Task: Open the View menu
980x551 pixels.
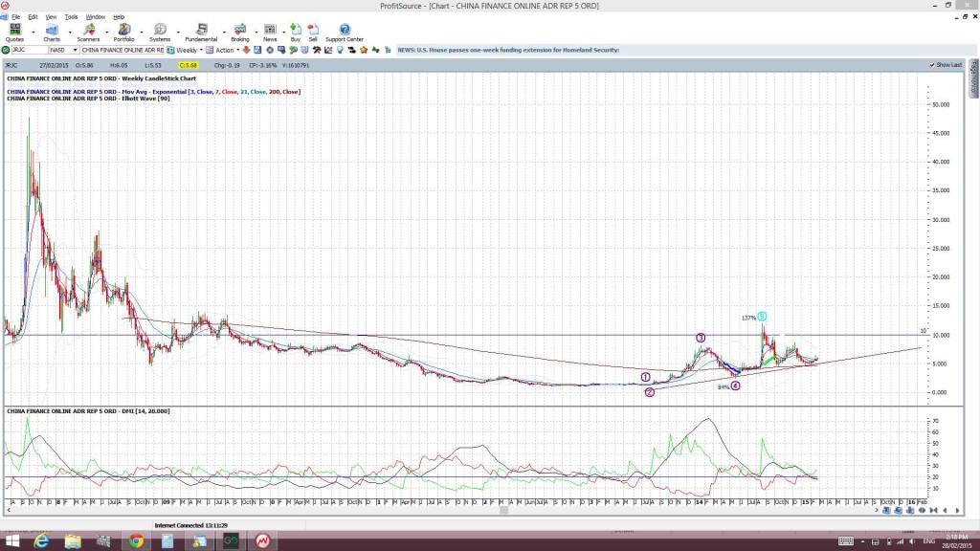Action: (51, 17)
